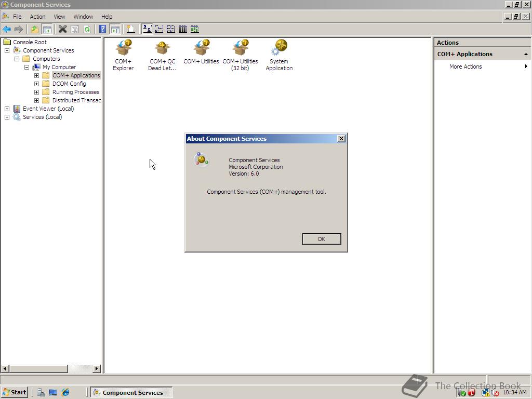Collapse the Component Services tree node
Screen dimensions: 532x399
pos(7,50)
